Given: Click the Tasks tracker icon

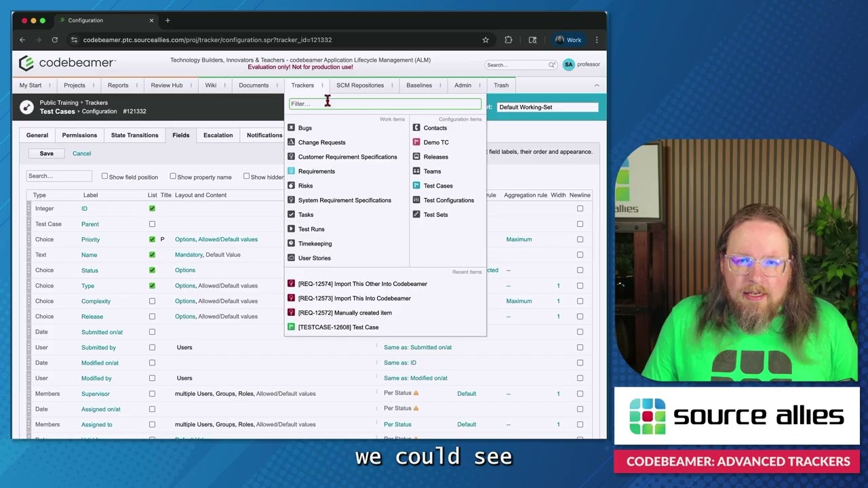Looking at the screenshot, I should pyautogui.click(x=292, y=215).
